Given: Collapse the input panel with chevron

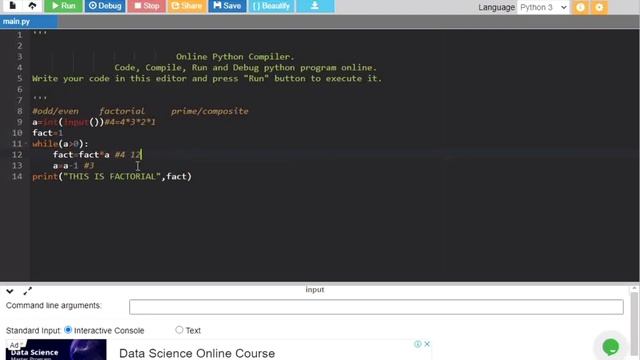Looking at the screenshot, I should [x=10, y=291].
